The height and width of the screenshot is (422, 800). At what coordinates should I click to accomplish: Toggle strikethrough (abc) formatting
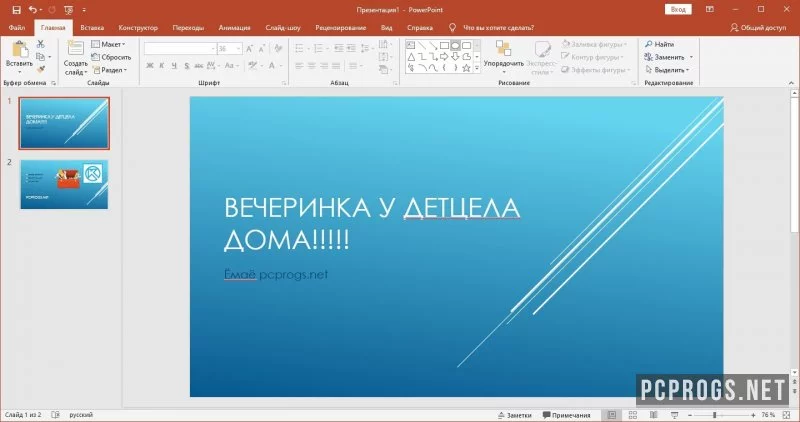click(199, 65)
